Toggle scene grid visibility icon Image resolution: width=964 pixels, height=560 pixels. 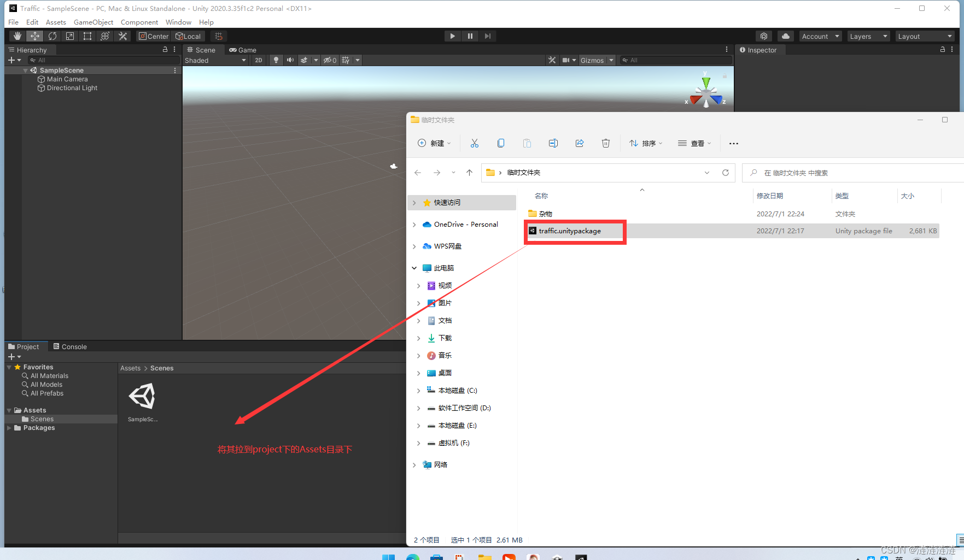pos(346,60)
